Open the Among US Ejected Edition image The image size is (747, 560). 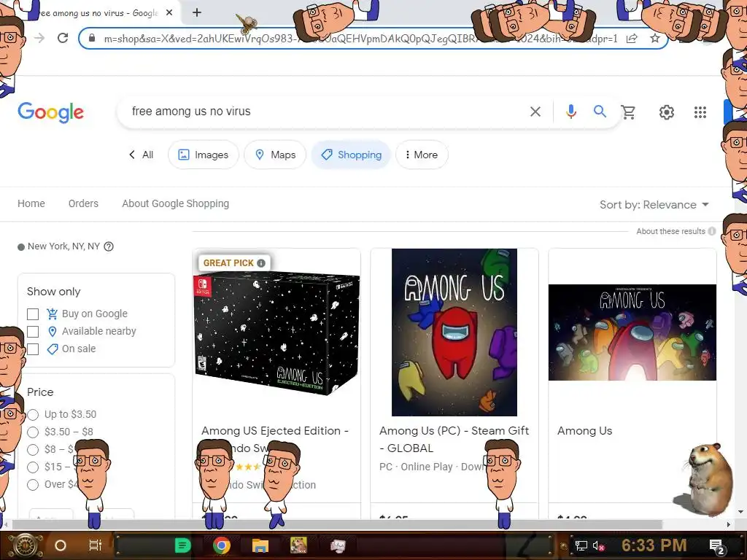[x=276, y=333]
